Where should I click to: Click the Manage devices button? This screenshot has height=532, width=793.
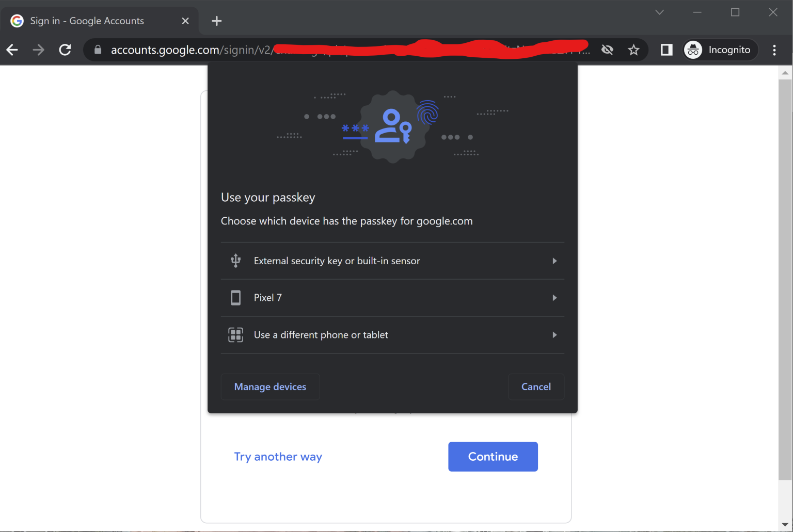270,386
